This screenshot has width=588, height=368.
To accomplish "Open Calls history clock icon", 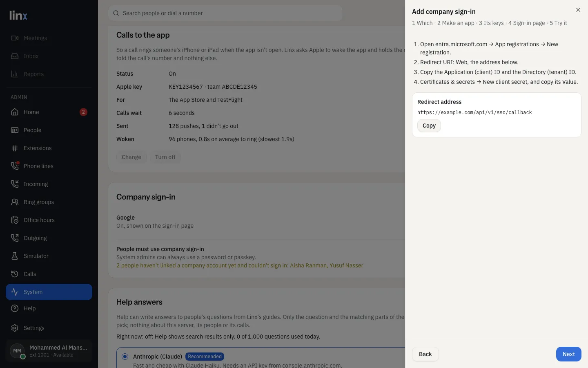I will [15, 274].
